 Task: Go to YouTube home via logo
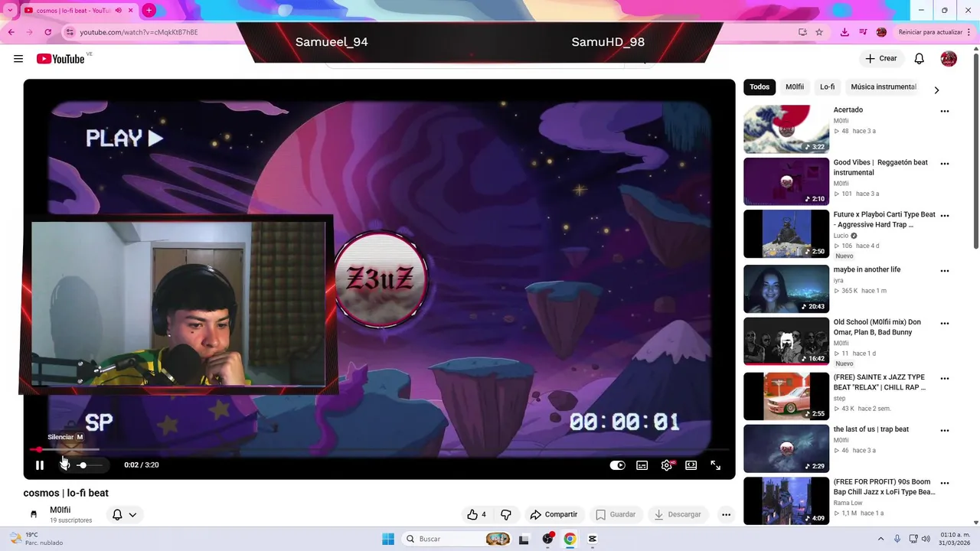[x=60, y=59]
